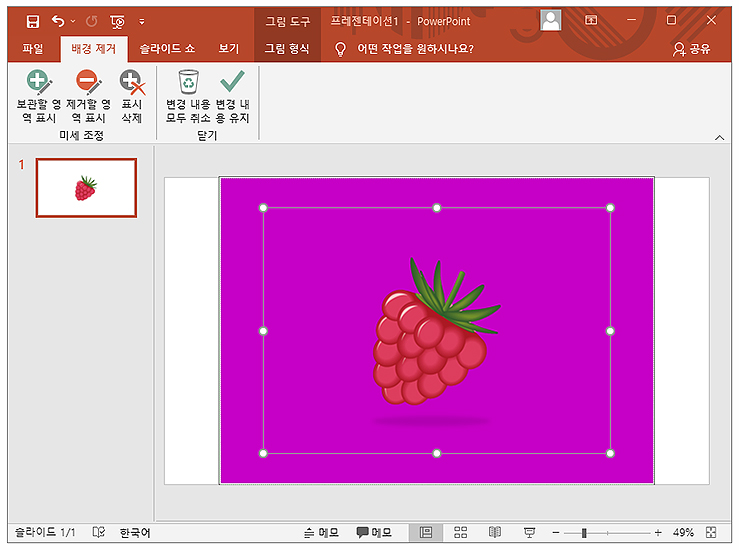Screen dimensions: 740x551
Task: Click 한국어 language indicator
Action: click(135, 533)
